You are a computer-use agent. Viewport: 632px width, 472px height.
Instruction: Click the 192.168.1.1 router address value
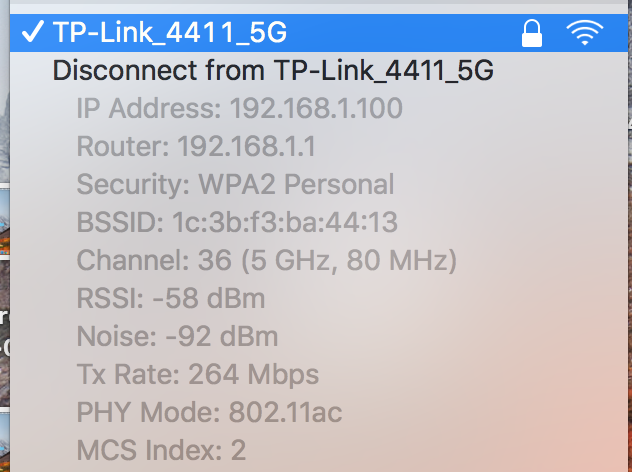coord(246,146)
